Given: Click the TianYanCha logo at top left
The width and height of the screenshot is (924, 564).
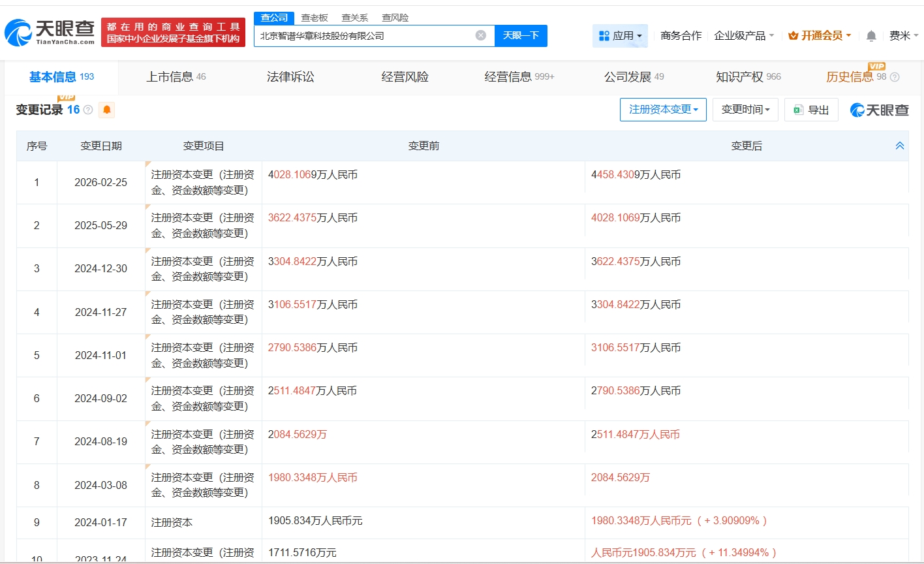Looking at the screenshot, I should click(50, 33).
